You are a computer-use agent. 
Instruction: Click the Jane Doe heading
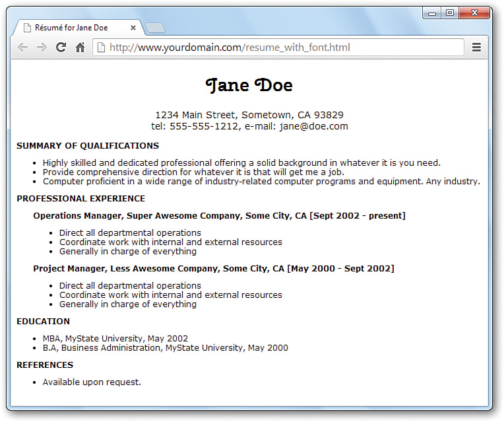[x=249, y=85]
